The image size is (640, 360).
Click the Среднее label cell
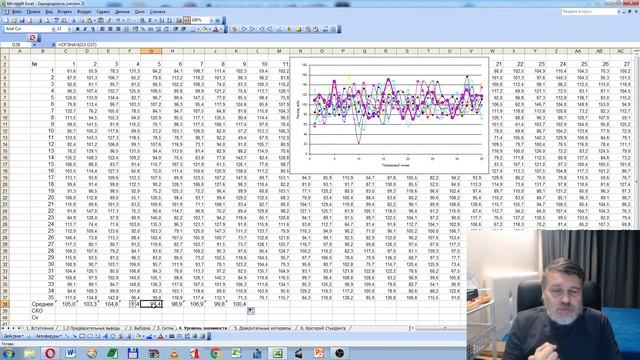[x=42, y=304]
